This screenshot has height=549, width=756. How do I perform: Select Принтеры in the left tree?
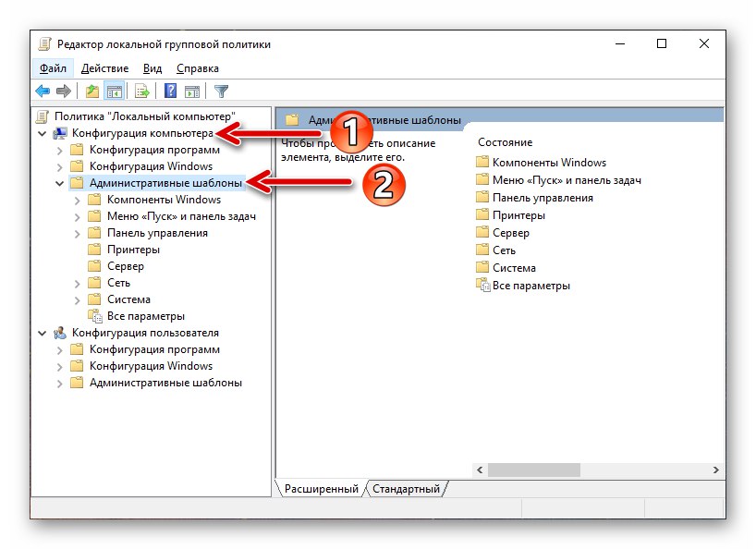point(133,250)
